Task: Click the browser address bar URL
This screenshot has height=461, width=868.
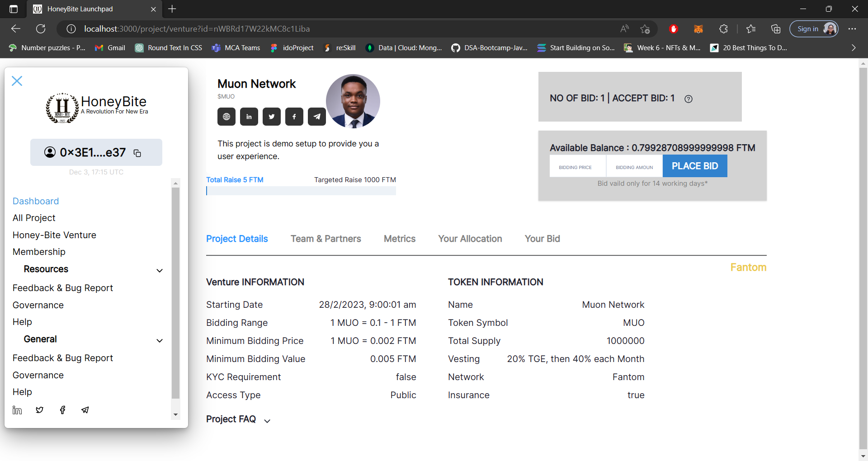Action: (x=197, y=29)
